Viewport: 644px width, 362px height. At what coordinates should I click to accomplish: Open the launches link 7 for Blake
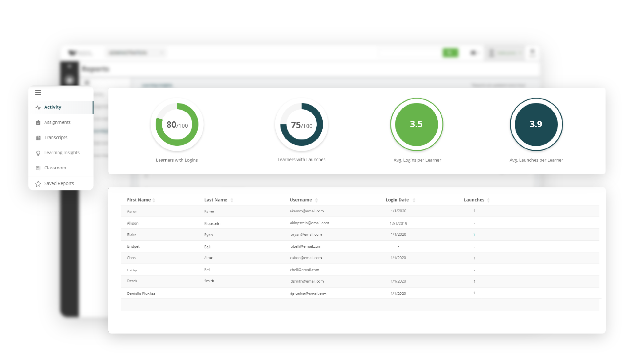tap(474, 235)
